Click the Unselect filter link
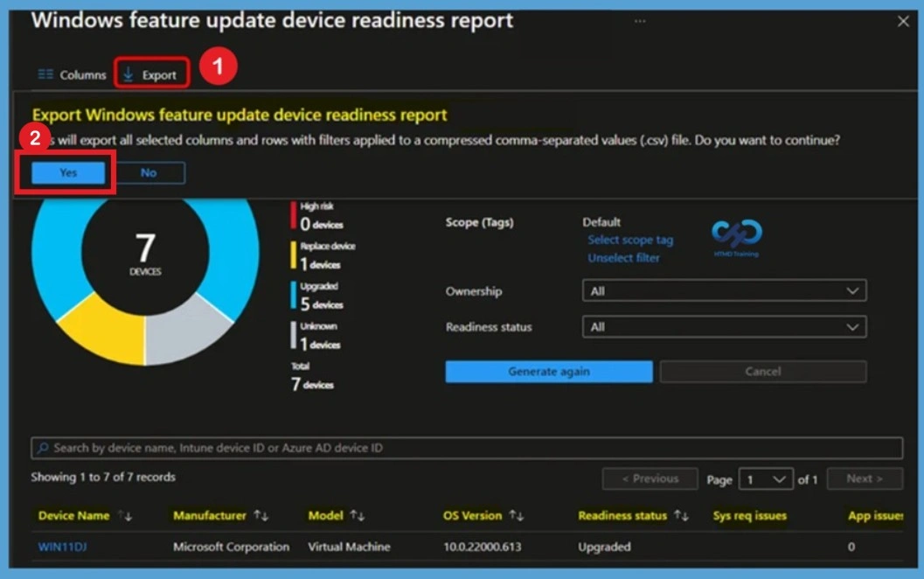Viewport: 924px width, 579px height. 623,258
